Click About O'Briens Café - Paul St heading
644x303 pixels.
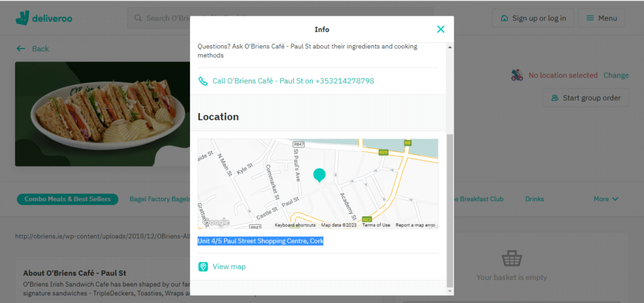tap(74, 273)
